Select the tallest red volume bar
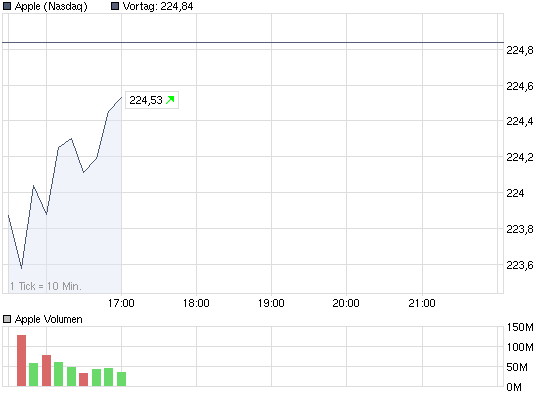Screen dimensions: 545x395 coord(22,361)
